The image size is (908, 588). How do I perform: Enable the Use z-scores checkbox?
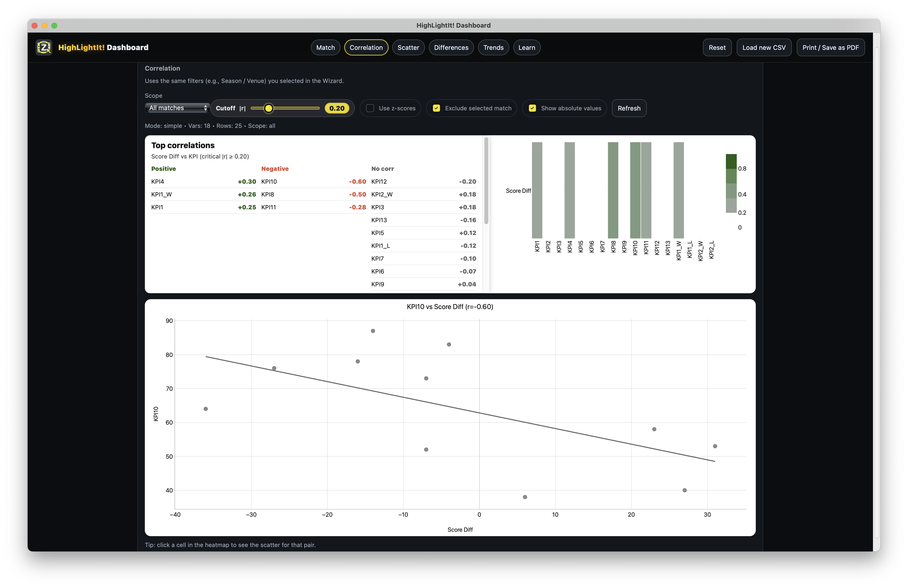370,108
